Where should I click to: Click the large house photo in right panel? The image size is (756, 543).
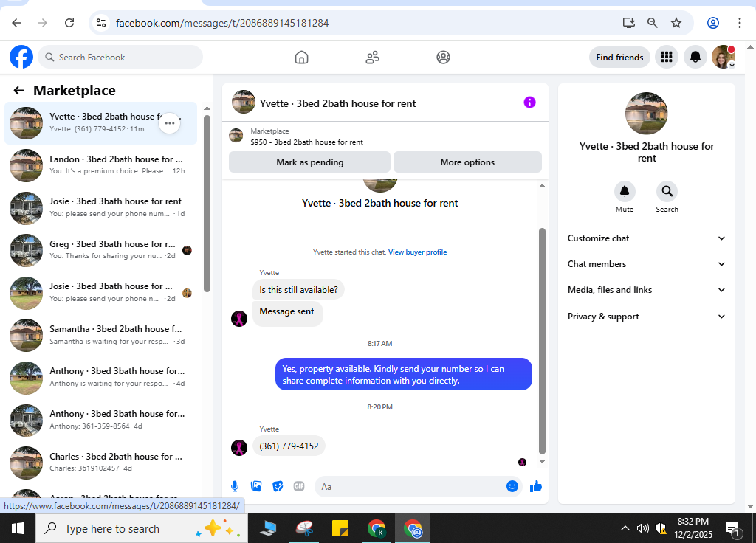click(646, 113)
